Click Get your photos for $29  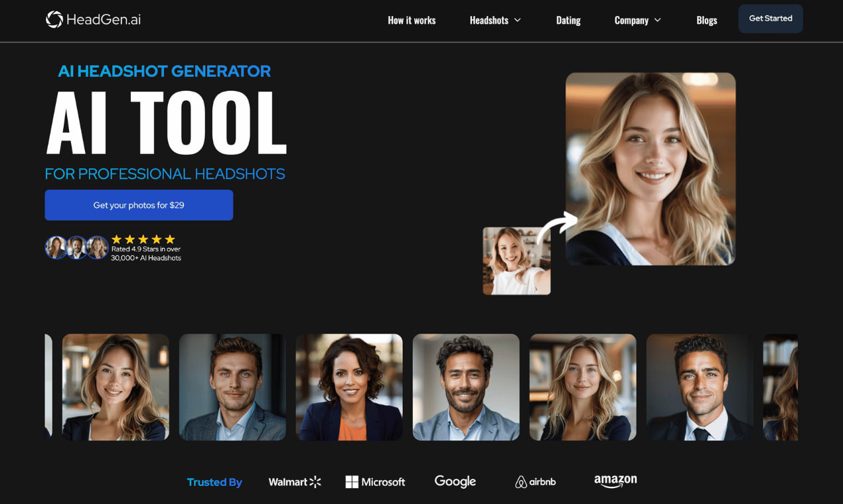(x=139, y=205)
